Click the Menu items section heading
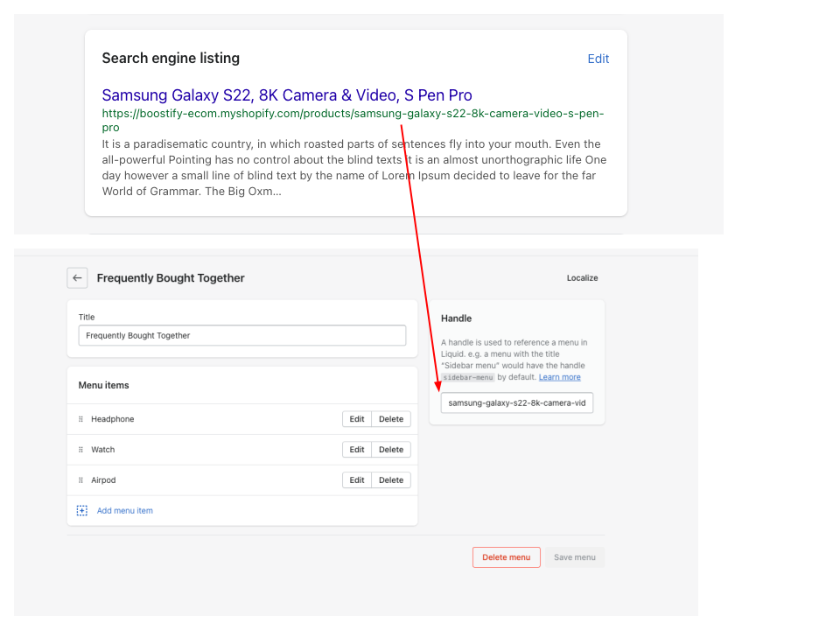Viewport: 840px width, 630px height. click(104, 385)
